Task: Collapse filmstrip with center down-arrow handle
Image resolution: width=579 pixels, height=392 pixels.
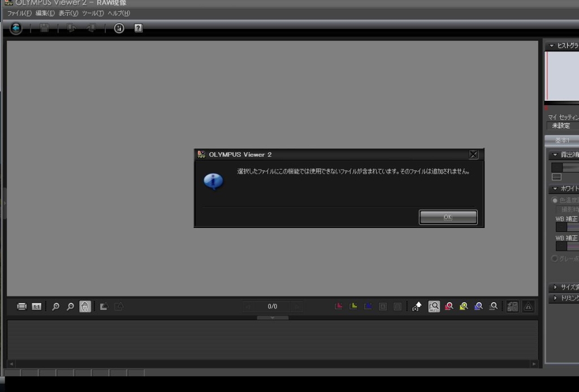Action: (x=273, y=318)
